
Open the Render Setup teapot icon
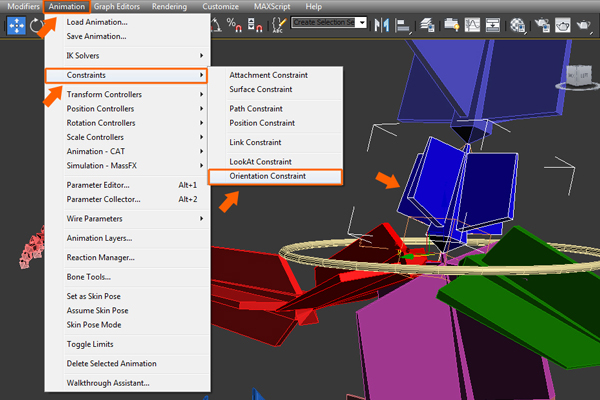tap(542, 25)
